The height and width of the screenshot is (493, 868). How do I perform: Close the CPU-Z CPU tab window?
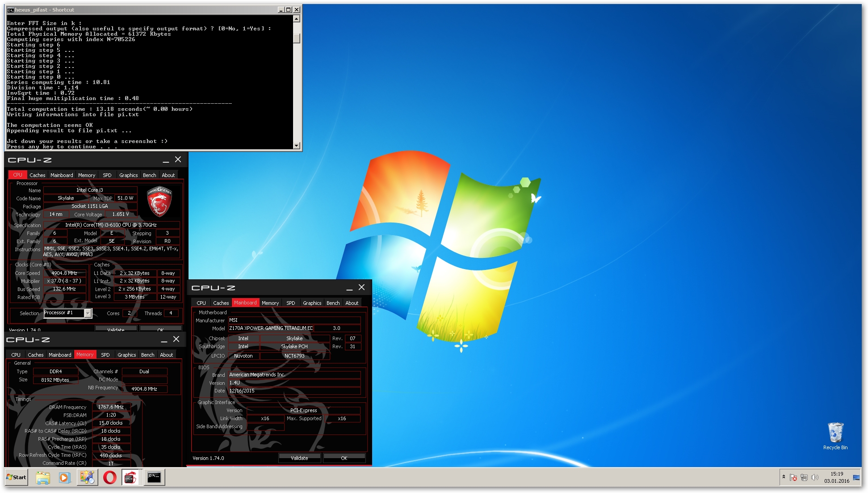(178, 160)
